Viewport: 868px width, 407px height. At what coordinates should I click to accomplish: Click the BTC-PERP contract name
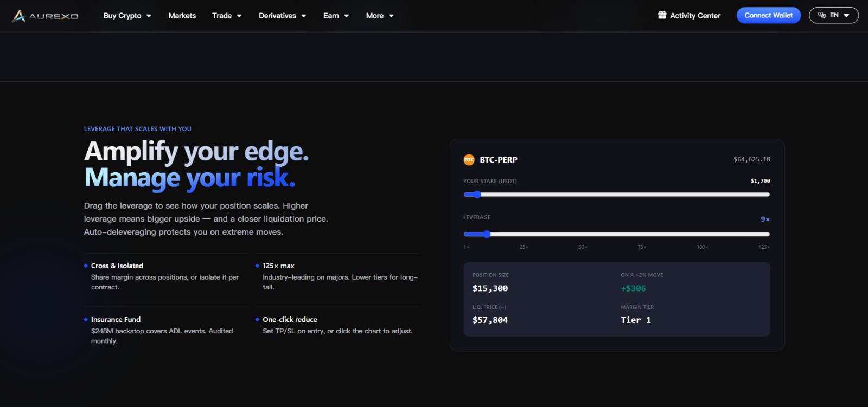pos(499,160)
